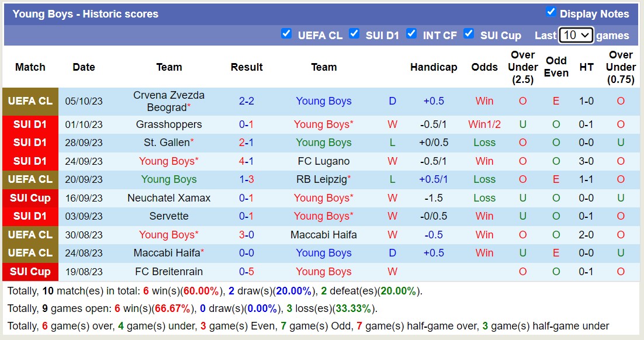Uncheck the UEFA CL filter
644x340 pixels.
(x=286, y=34)
